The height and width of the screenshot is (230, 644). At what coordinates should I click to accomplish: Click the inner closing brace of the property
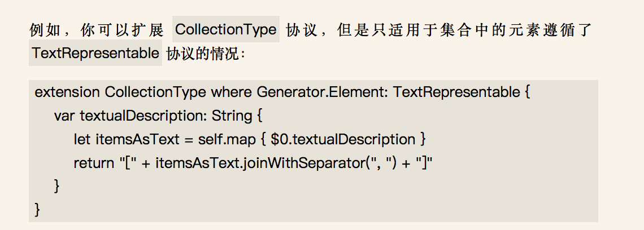pos(56,185)
